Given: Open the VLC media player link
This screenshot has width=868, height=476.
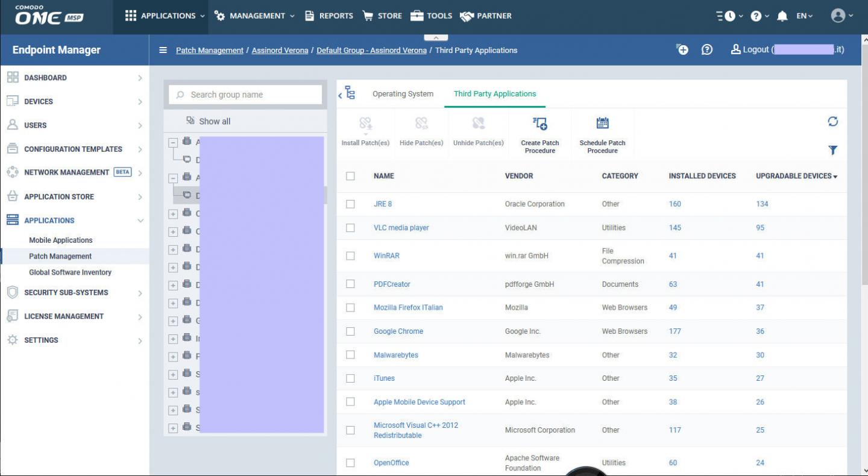Looking at the screenshot, I should tap(401, 228).
